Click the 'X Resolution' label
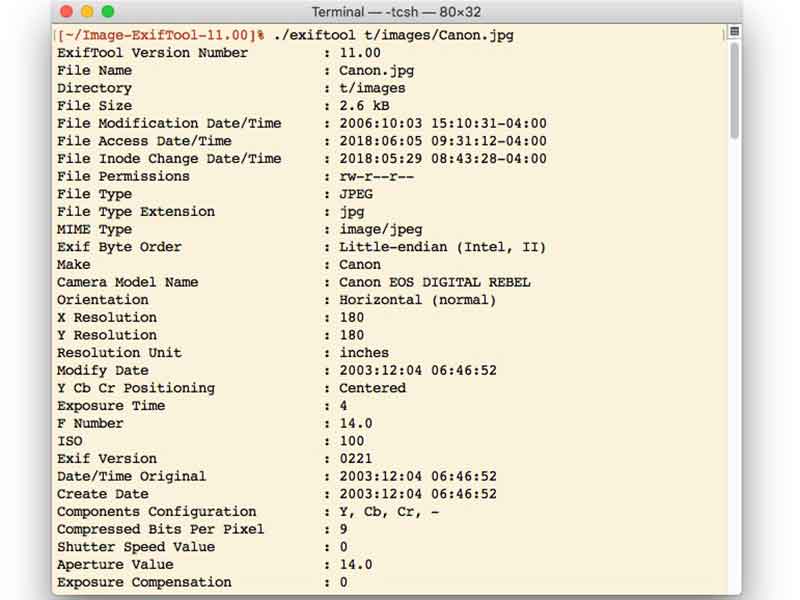 pyautogui.click(x=107, y=317)
